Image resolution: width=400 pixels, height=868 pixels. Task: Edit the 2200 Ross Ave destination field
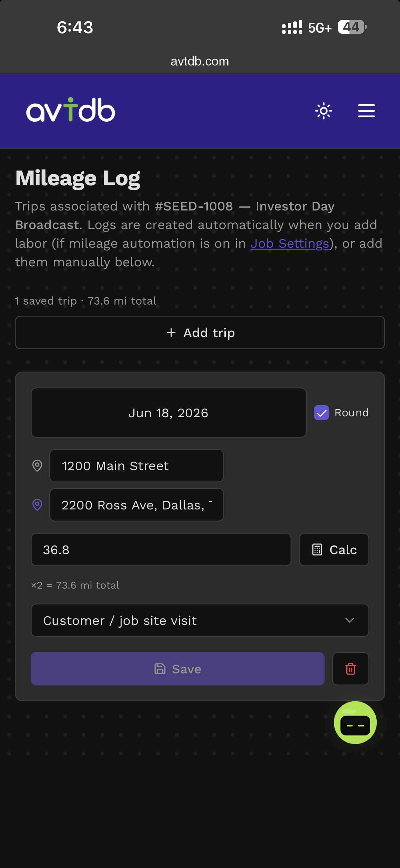(137, 505)
